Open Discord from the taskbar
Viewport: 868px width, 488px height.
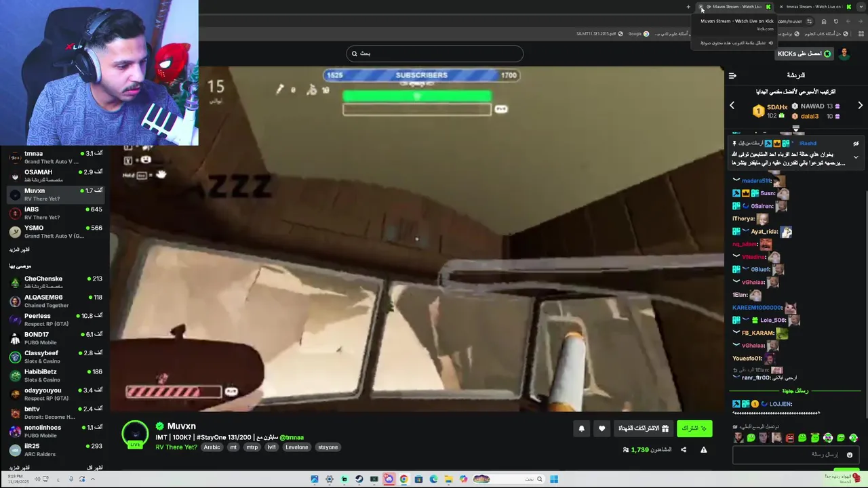(389, 479)
